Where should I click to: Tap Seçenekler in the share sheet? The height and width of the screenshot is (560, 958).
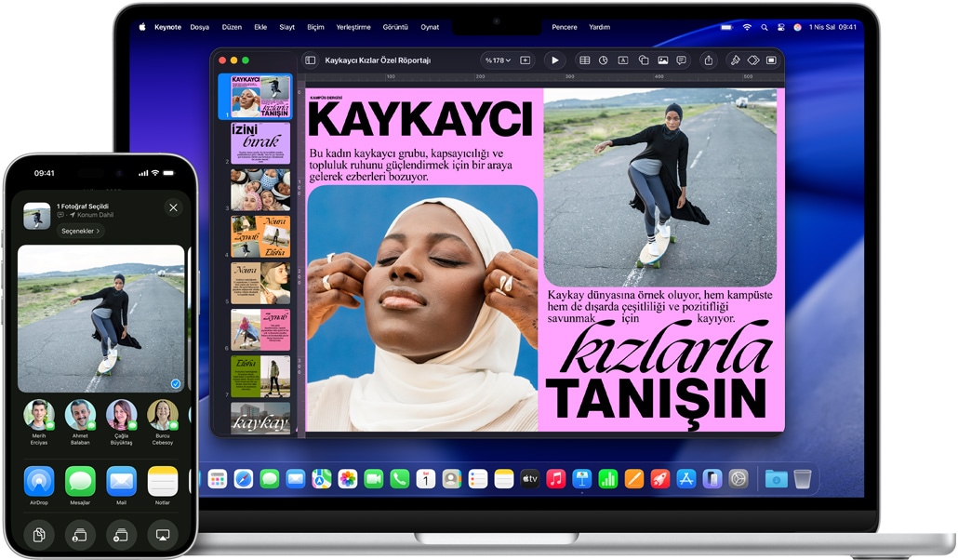(80, 231)
